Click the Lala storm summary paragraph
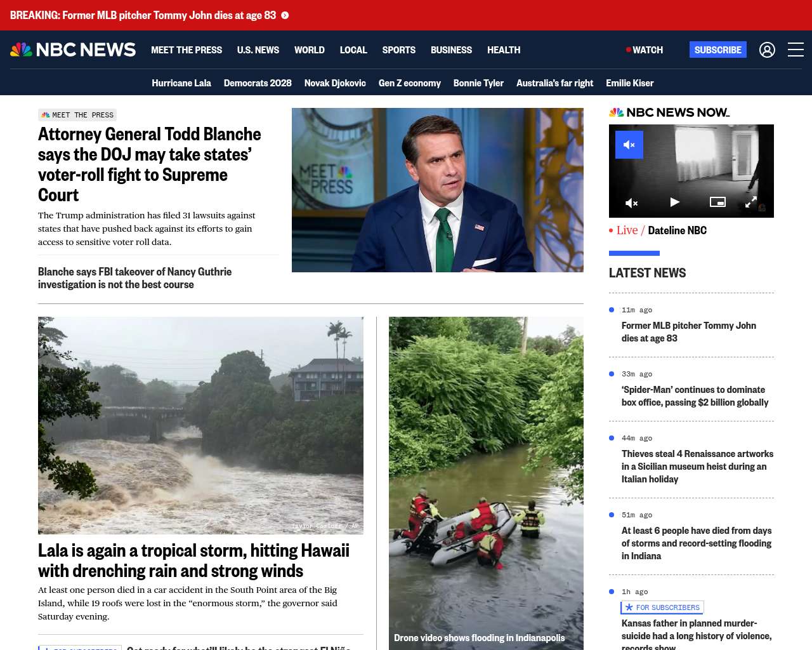This screenshot has width=812, height=650. pos(188,603)
